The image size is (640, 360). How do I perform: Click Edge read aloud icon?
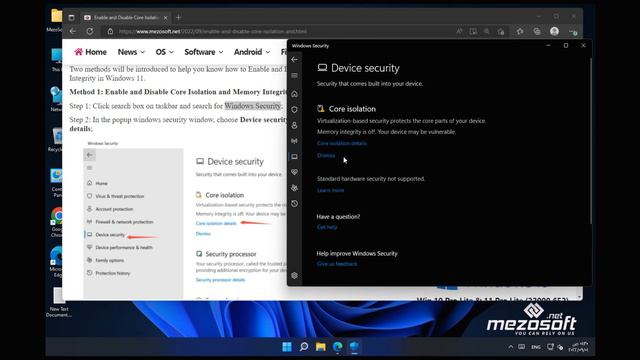coord(460,31)
